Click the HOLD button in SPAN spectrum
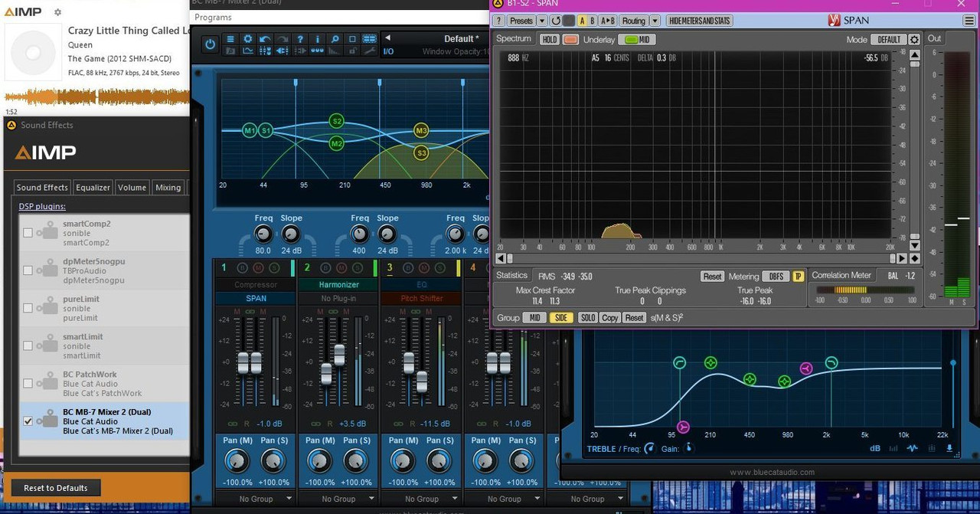Image resolution: width=980 pixels, height=514 pixels. coord(549,39)
